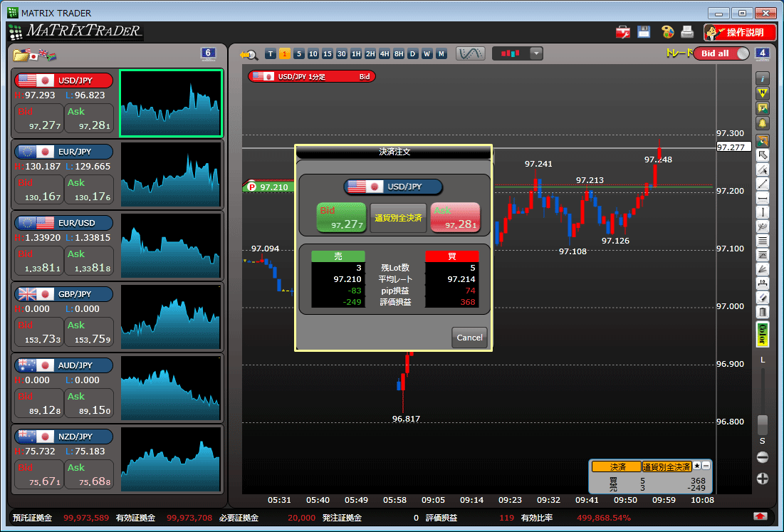The width and height of the screenshot is (784, 532).
Task: Select the D daily timeframe
Action: pos(412,54)
